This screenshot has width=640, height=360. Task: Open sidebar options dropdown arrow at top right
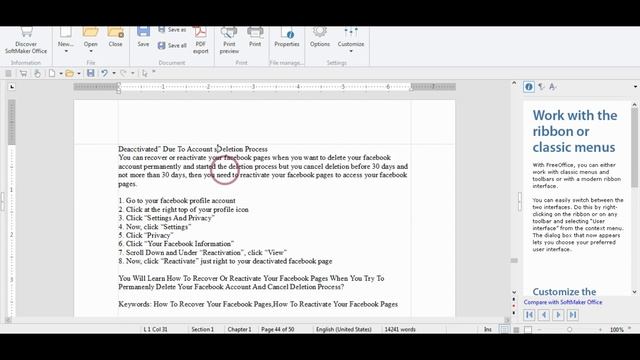(635, 87)
